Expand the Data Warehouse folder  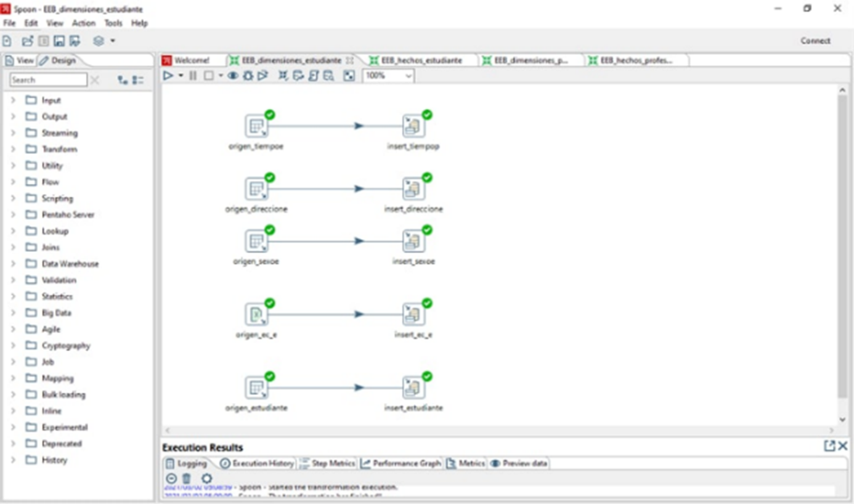pos(13,264)
